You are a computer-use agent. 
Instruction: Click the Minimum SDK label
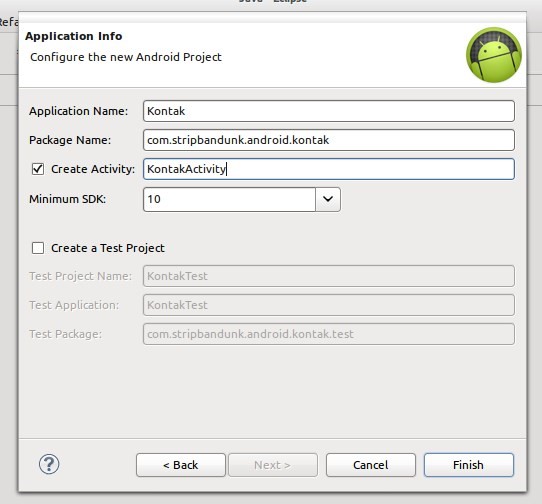tap(67, 199)
